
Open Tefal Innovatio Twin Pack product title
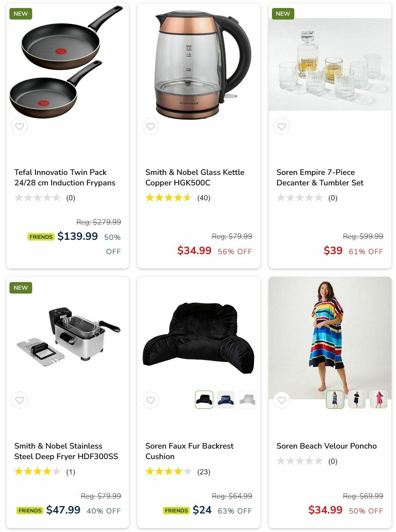[x=65, y=177]
